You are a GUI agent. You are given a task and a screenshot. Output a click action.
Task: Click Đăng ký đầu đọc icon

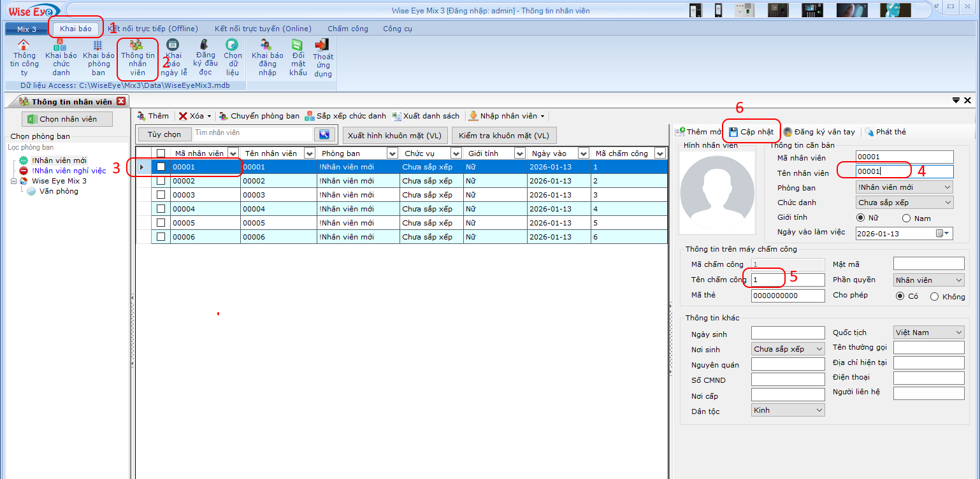[x=205, y=45]
